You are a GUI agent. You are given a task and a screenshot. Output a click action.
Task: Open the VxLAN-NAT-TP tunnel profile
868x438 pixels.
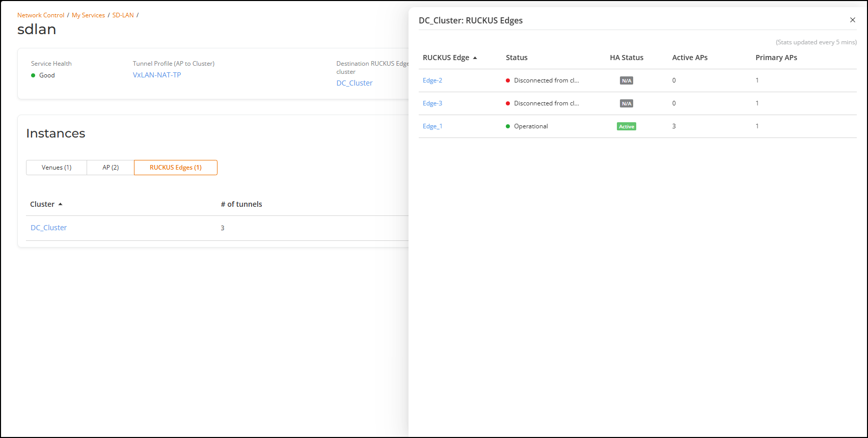[157, 75]
